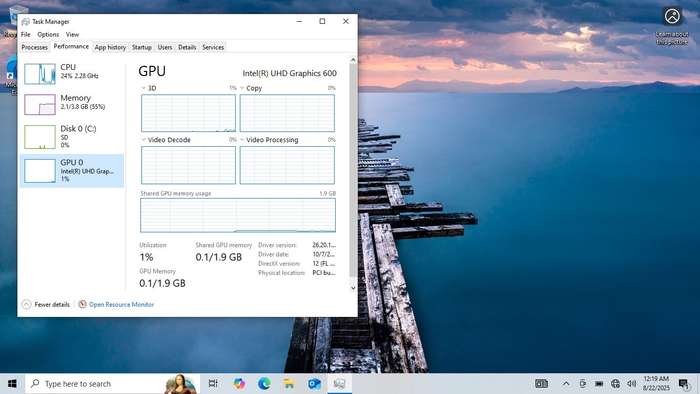Click the Task Manager title bar icon
Image resolution: width=700 pixels, height=394 pixels.
point(25,21)
